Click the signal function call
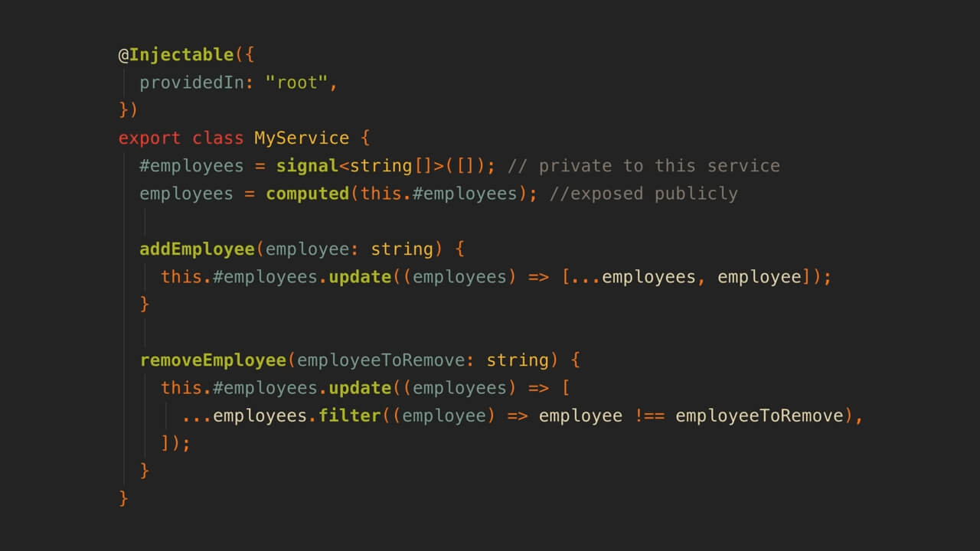The width and height of the screenshot is (980, 551). coord(307,166)
